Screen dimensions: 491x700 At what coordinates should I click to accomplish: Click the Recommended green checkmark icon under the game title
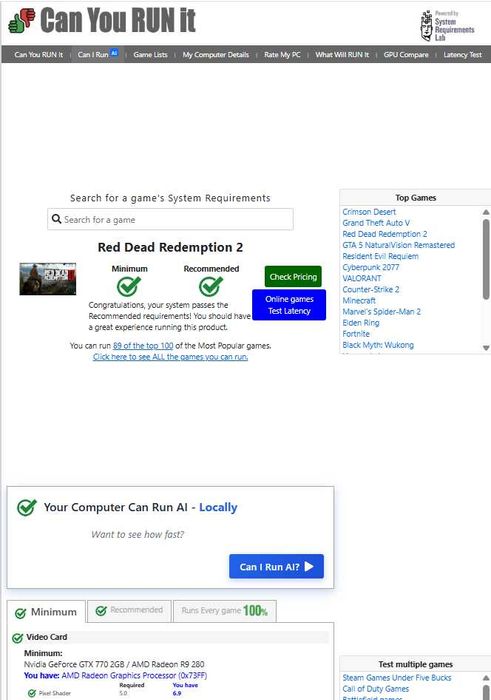coord(211,286)
